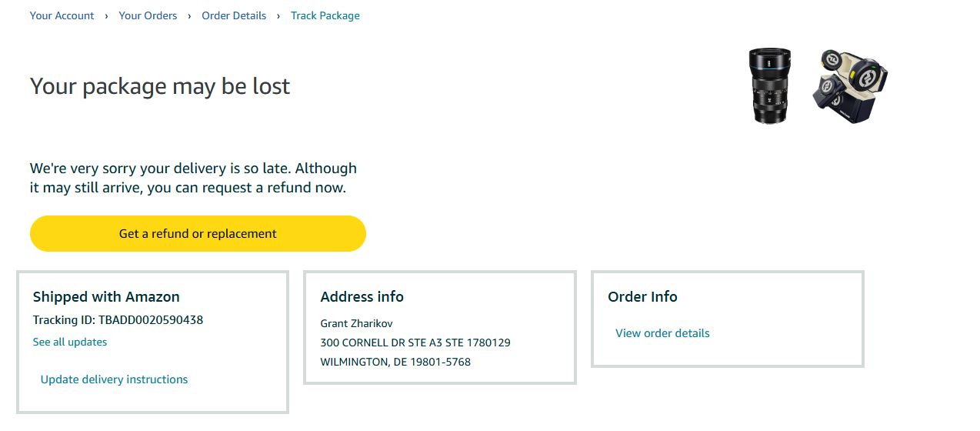
Task: Navigate to Your Orders breadcrumb
Action: click(148, 15)
